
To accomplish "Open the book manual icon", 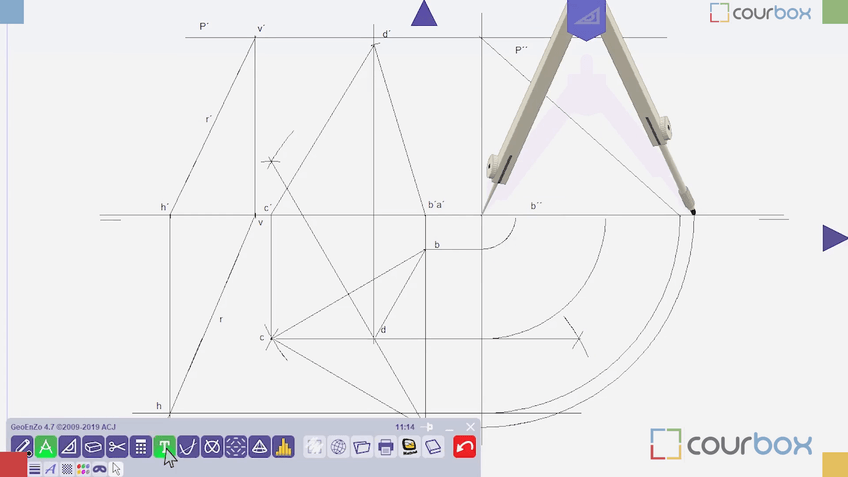I will point(433,447).
